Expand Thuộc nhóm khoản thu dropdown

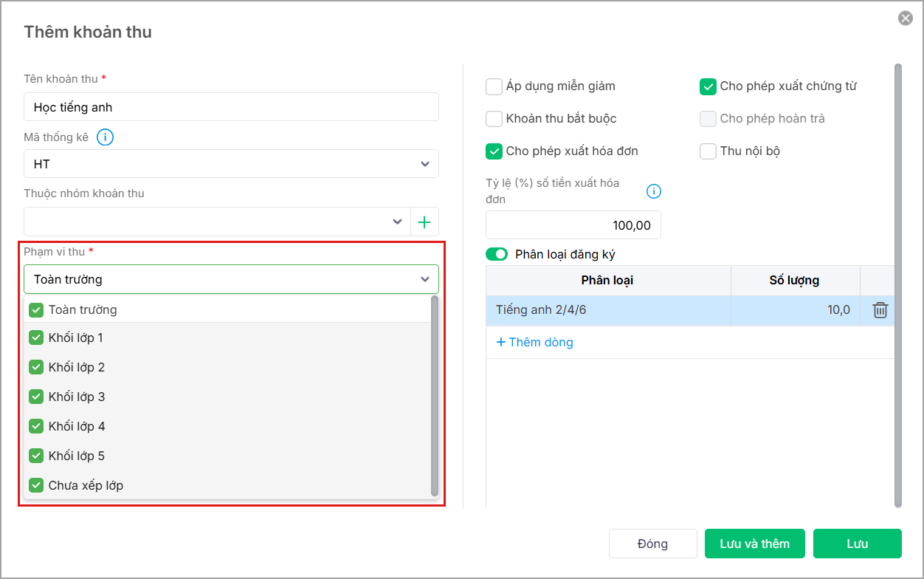(397, 222)
